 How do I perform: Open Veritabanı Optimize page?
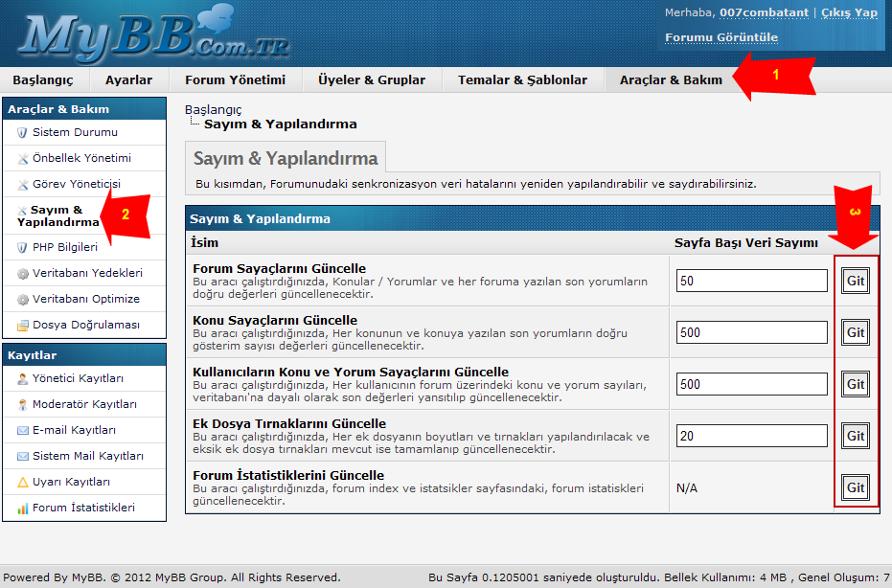click(x=86, y=299)
